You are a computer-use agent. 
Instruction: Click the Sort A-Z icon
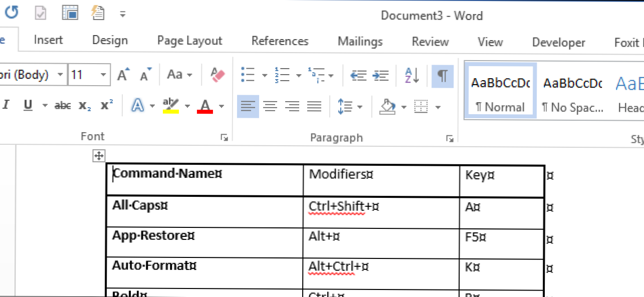coord(412,75)
